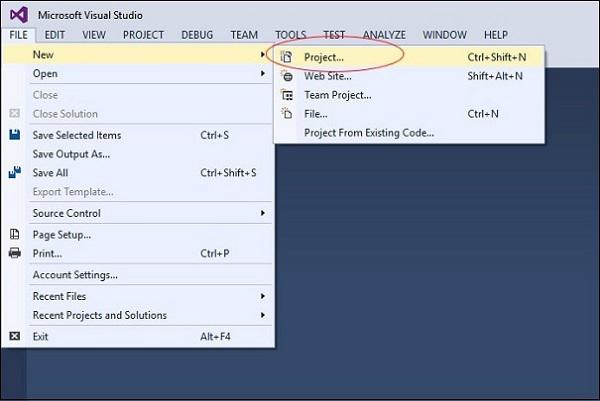This screenshot has width=600, height=401.
Task: Open the DEBUG menu
Action: pyautogui.click(x=197, y=35)
